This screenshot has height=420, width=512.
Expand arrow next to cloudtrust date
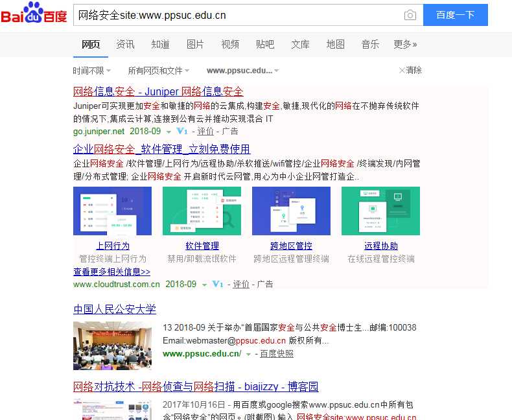[204, 285]
